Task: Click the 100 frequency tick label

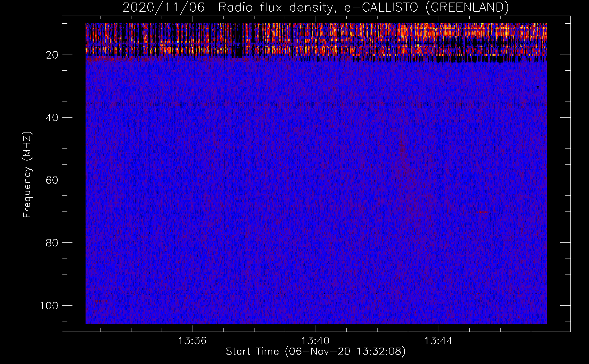Action: (x=49, y=305)
